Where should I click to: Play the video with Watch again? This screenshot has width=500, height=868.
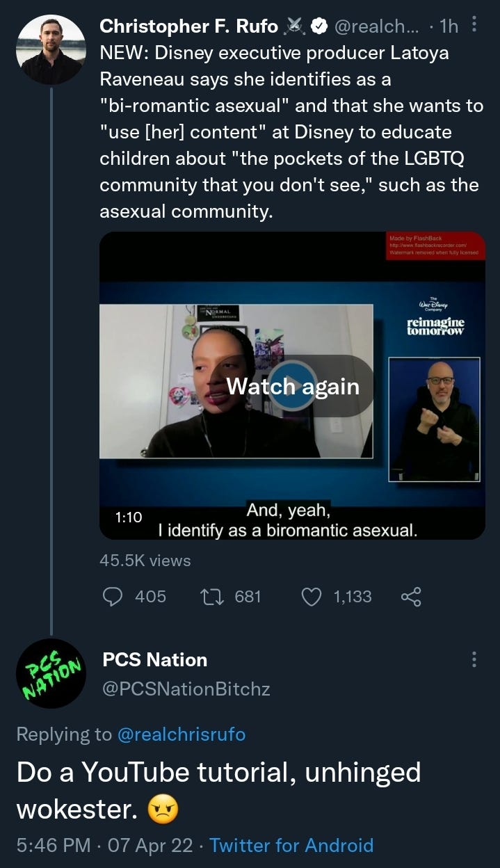(x=293, y=386)
